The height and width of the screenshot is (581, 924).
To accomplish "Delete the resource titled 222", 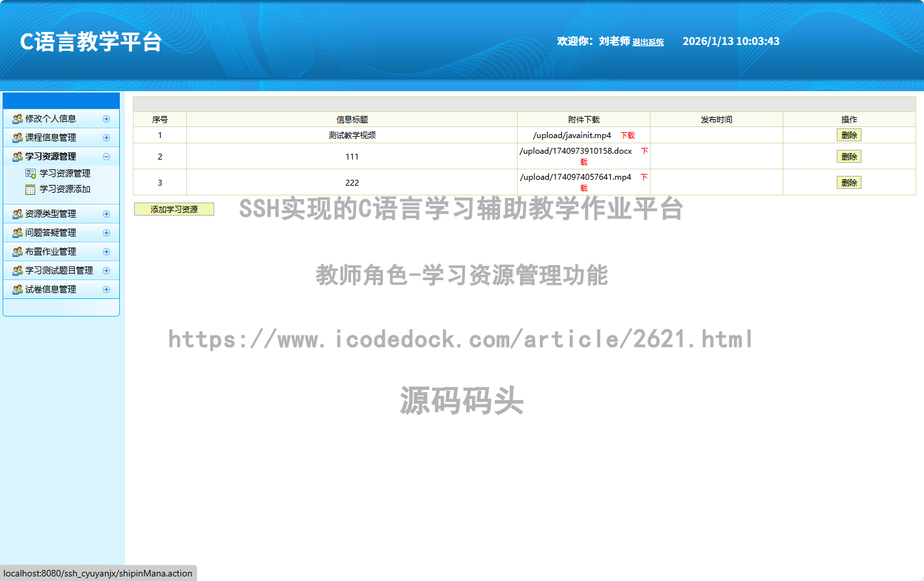I will [848, 183].
